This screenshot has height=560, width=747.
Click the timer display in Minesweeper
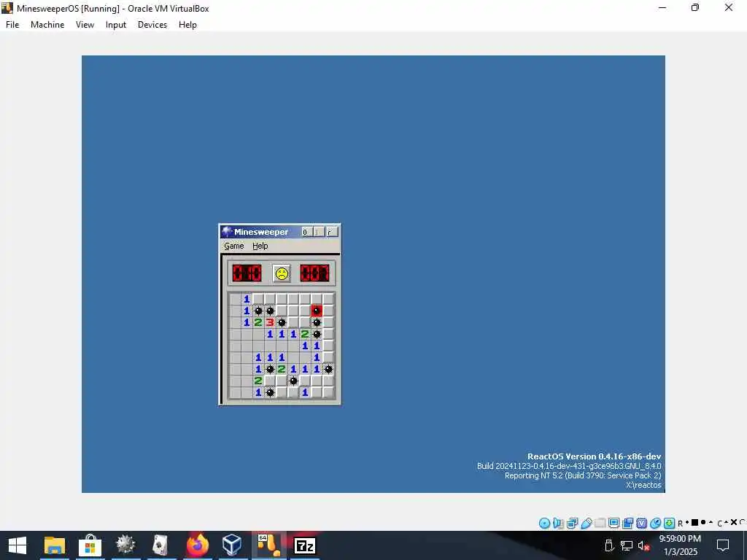(x=314, y=273)
